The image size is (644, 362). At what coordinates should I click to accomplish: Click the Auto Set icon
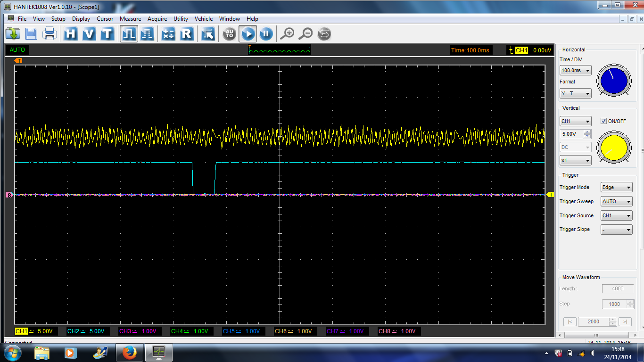pyautogui.click(x=229, y=33)
